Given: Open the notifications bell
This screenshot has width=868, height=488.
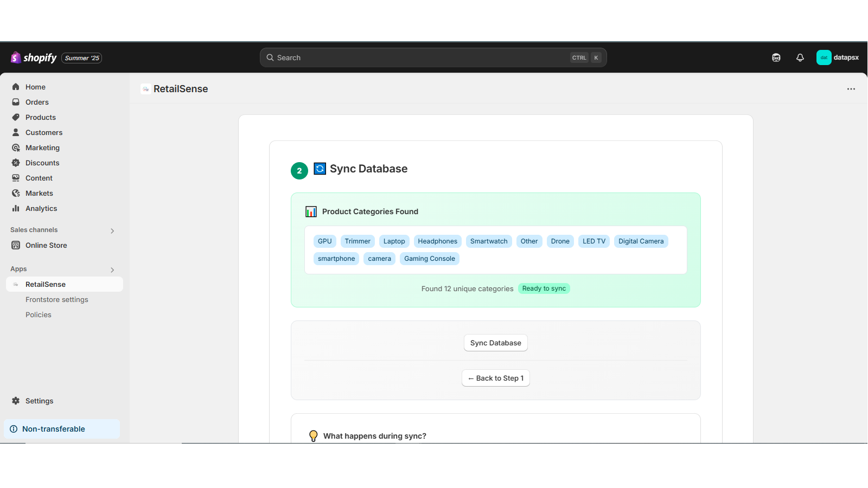Looking at the screenshot, I should (800, 57).
